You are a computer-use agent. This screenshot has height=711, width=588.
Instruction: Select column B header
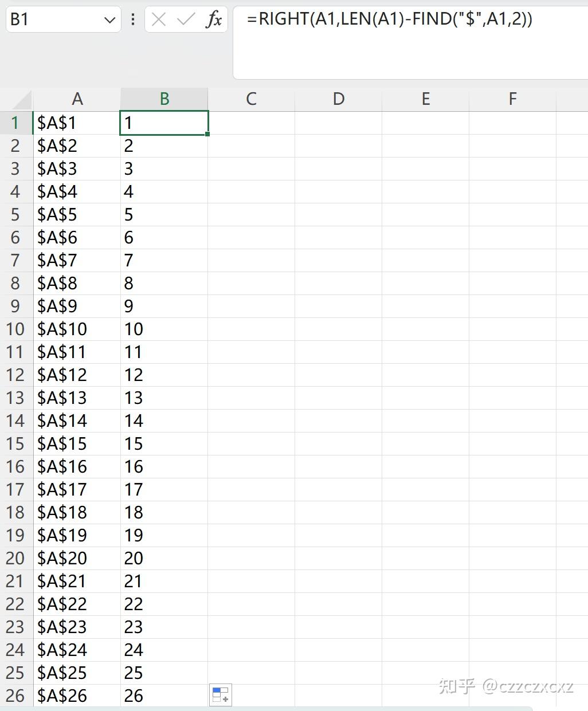click(164, 99)
